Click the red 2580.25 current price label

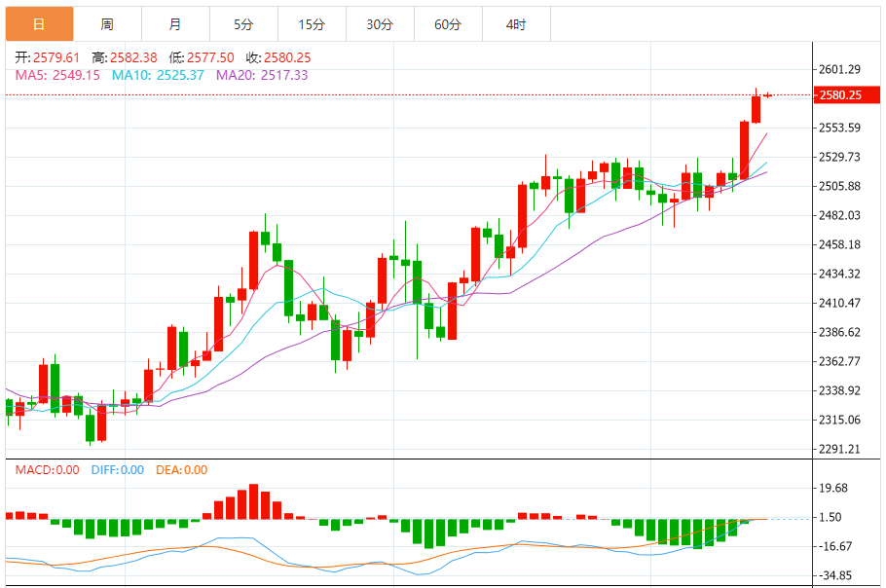846,94
